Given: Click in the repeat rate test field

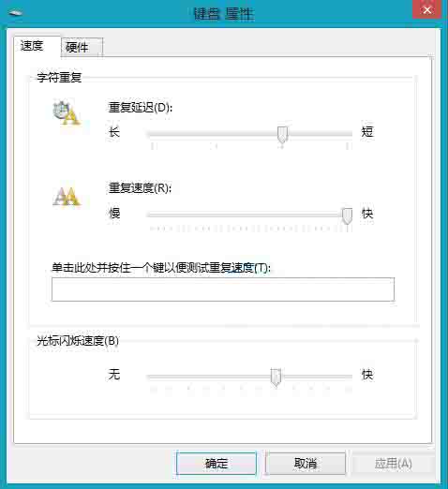Looking at the screenshot, I should [x=223, y=289].
